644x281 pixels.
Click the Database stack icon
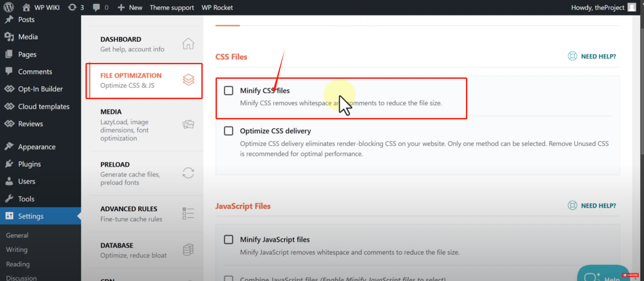pyautogui.click(x=188, y=250)
